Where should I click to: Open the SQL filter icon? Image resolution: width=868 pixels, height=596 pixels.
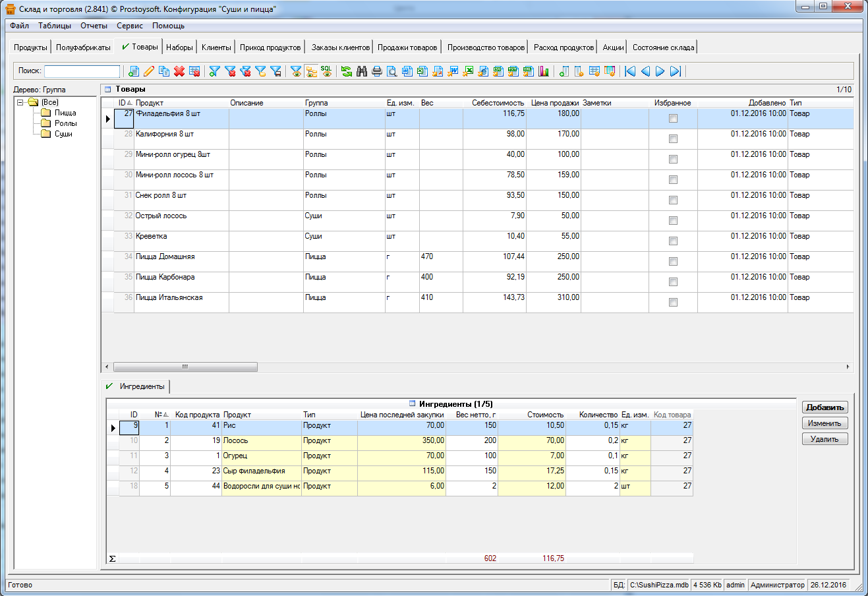pos(326,71)
